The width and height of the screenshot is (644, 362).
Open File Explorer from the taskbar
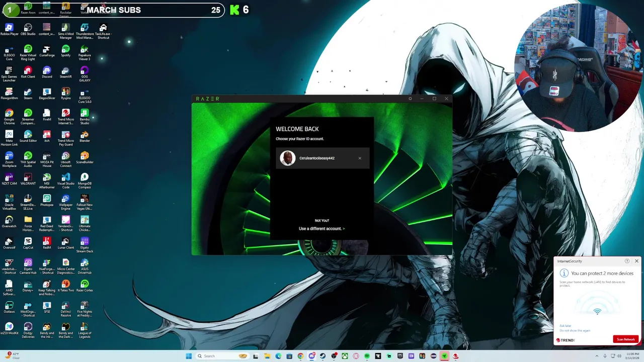(267, 356)
